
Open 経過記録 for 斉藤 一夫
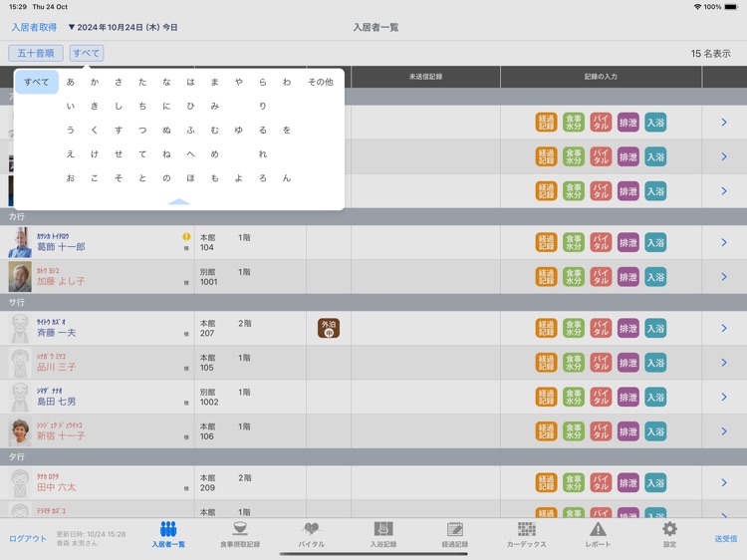pyautogui.click(x=546, y=329)
